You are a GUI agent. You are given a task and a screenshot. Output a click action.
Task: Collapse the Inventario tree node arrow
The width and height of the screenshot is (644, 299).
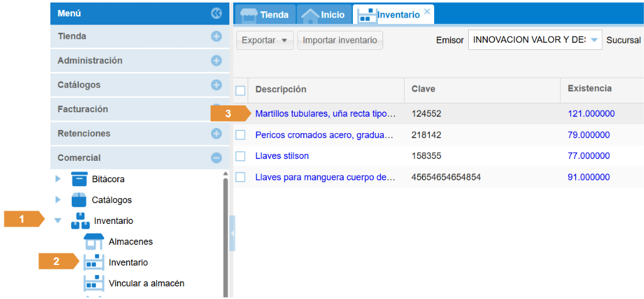(58, 221)
